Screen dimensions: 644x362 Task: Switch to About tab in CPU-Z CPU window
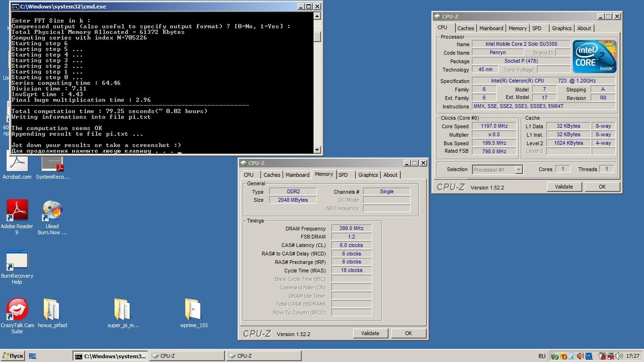584,28
